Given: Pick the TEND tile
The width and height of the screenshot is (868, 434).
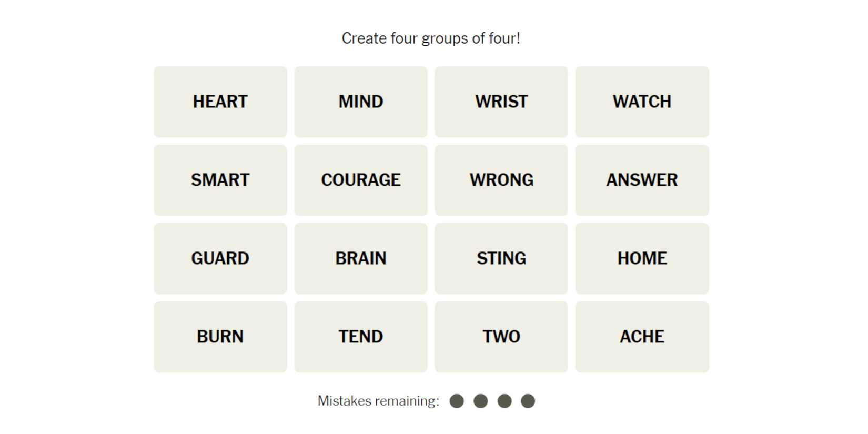Looking at the screenshot, I should click(x=361, y=337).
